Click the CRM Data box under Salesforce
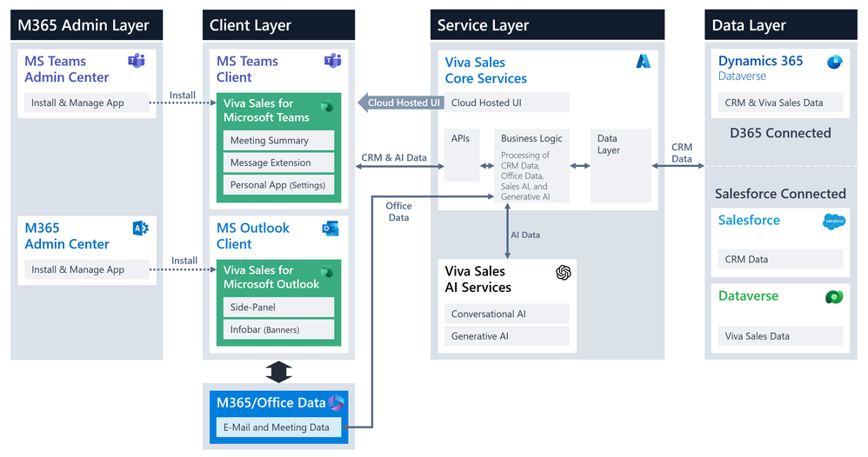The image size is (868, 457). [x=780, y=259]
